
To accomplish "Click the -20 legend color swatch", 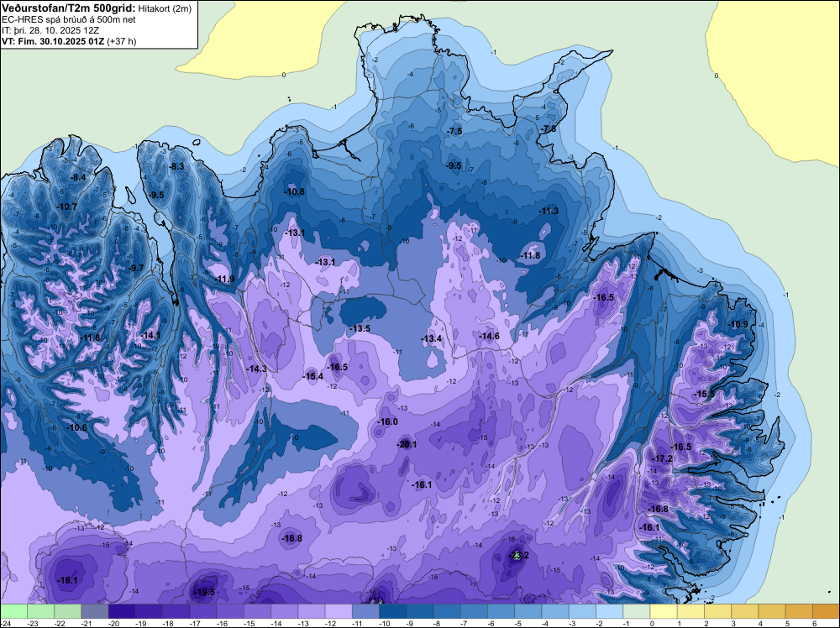I will [122, 611].
